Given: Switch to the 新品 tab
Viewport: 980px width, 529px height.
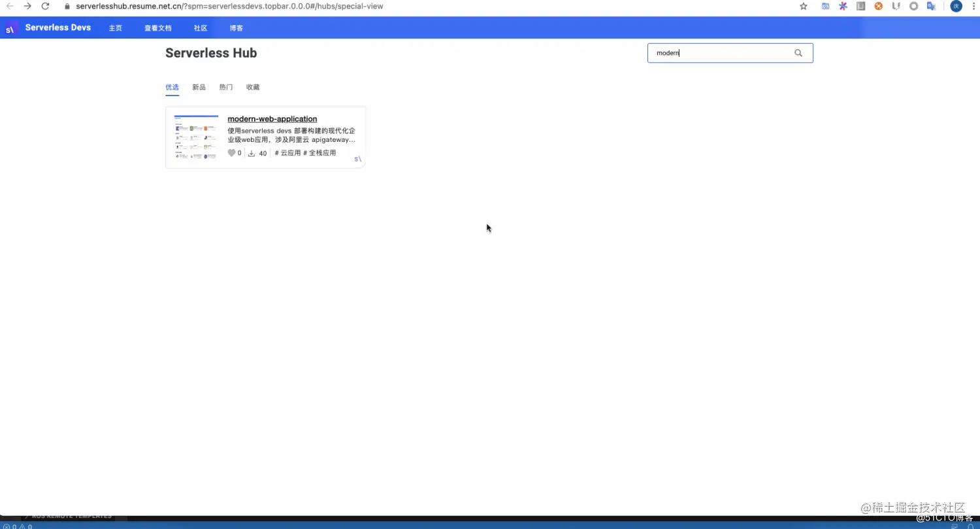Looking at the screenshot, I should (199, 87).
